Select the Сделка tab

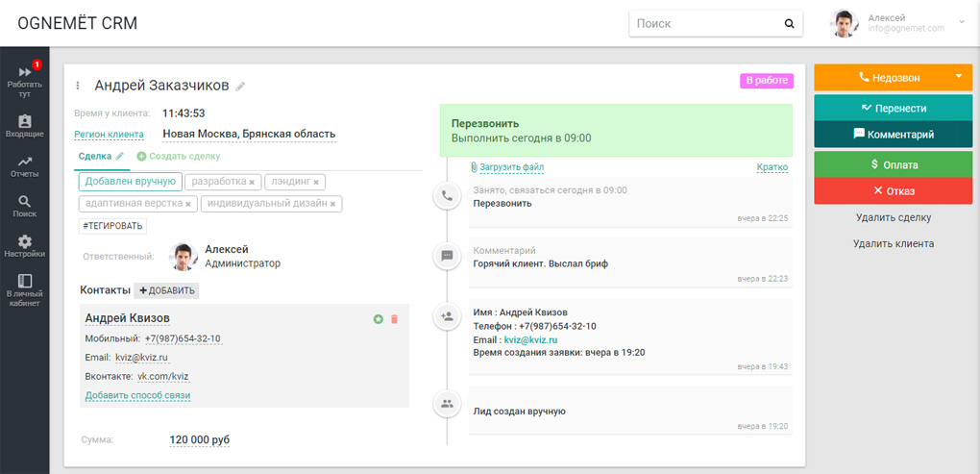coord(95,156)
